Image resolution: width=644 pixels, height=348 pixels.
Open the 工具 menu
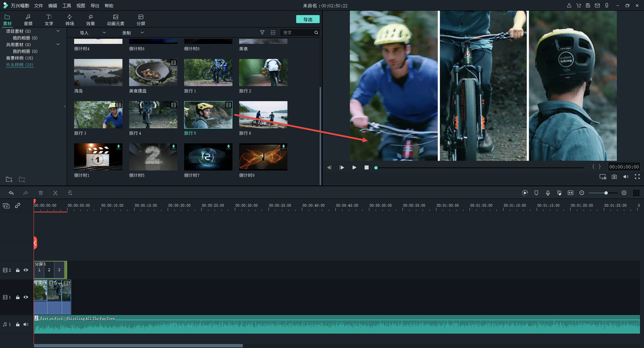tap(67, 6)
